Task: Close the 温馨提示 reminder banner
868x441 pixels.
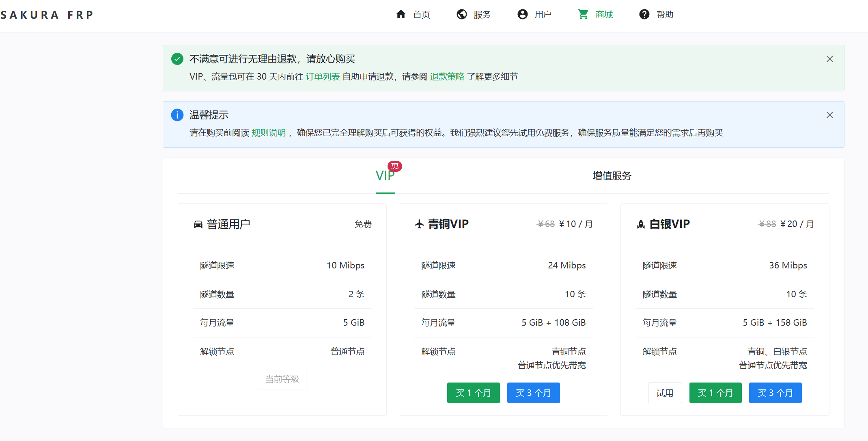Action: (x=829, y=115)
